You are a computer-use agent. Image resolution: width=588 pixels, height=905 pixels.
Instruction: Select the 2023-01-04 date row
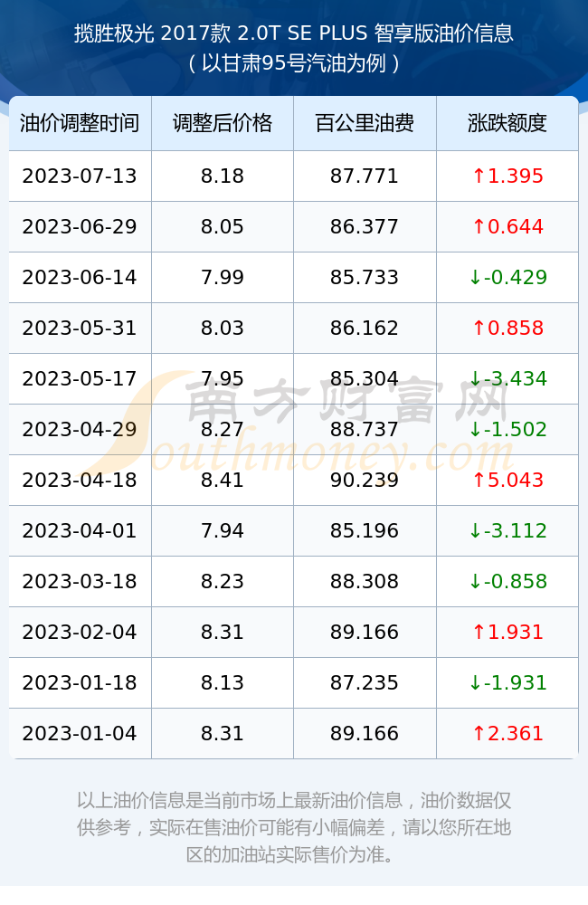[x=294, y=733]
